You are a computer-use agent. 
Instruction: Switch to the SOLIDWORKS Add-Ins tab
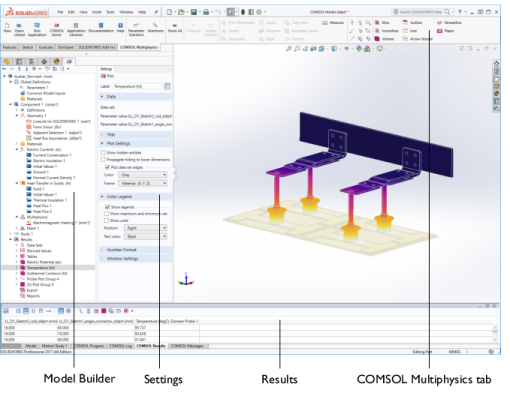pos(97,47)
